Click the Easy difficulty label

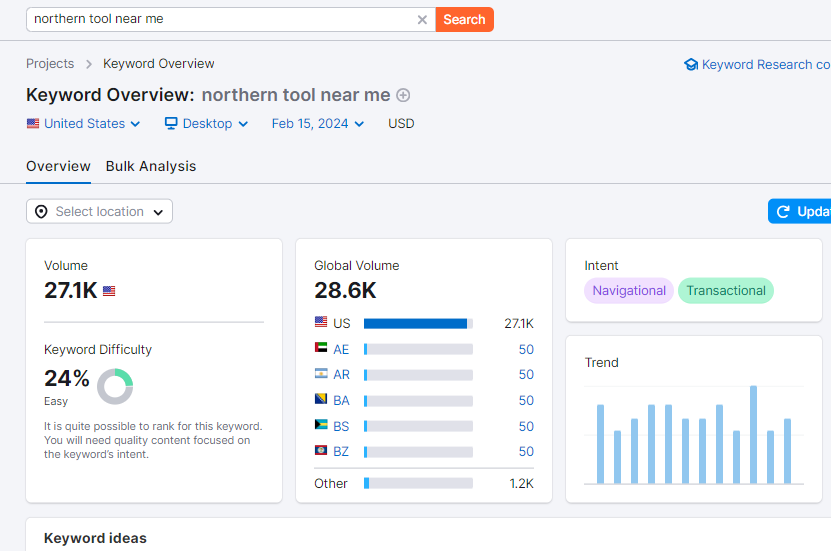click(x=56, y=402)
